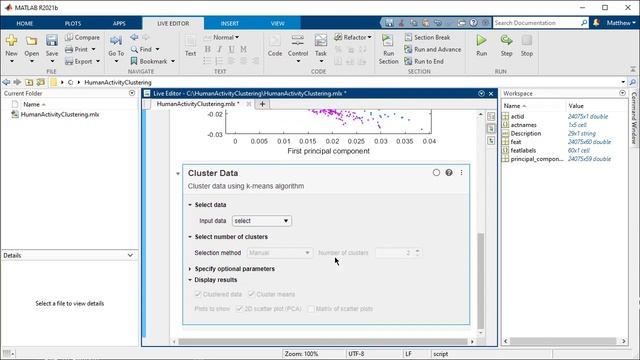Collapse the Display results section

[x=190, y=280]
